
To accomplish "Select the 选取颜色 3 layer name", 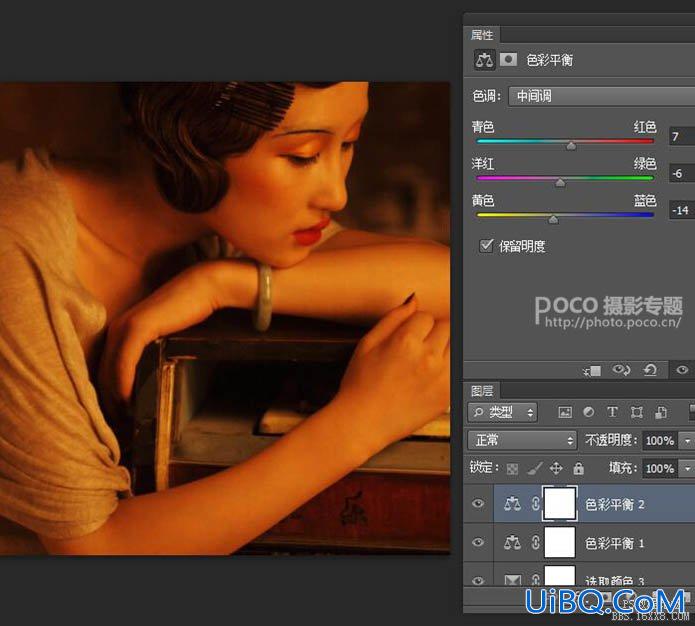I will [x=615, y=580].
